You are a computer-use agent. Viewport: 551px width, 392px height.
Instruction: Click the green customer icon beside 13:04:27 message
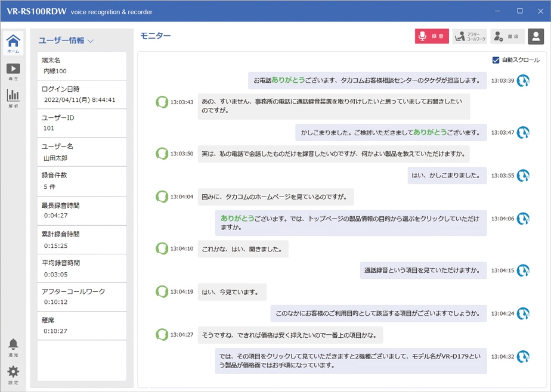click(162, 335)
